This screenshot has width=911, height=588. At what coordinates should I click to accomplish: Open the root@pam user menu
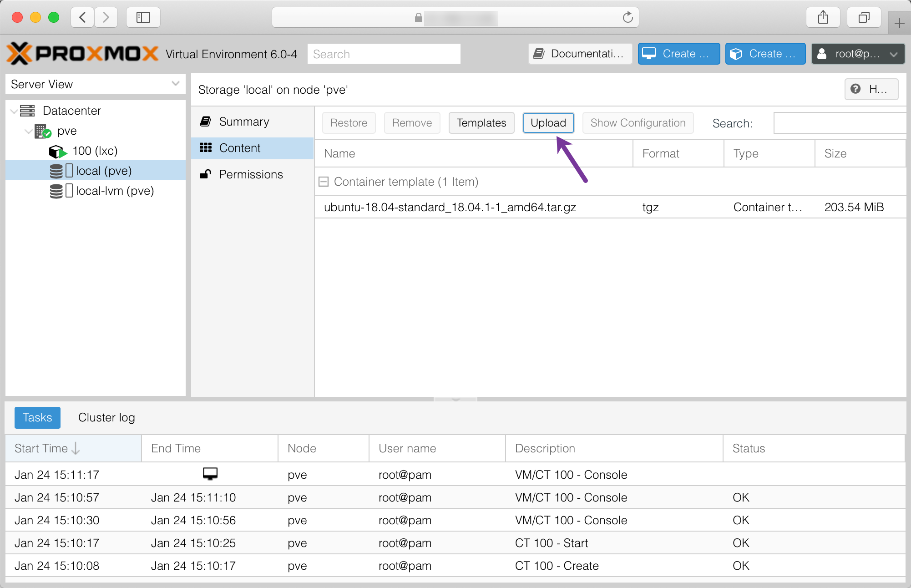click(857, 54)
